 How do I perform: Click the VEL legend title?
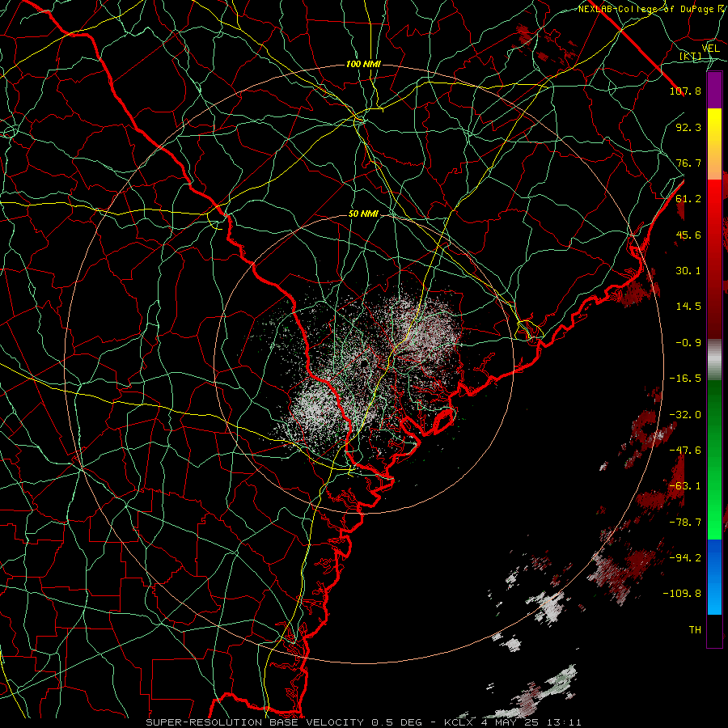point(711,49)
